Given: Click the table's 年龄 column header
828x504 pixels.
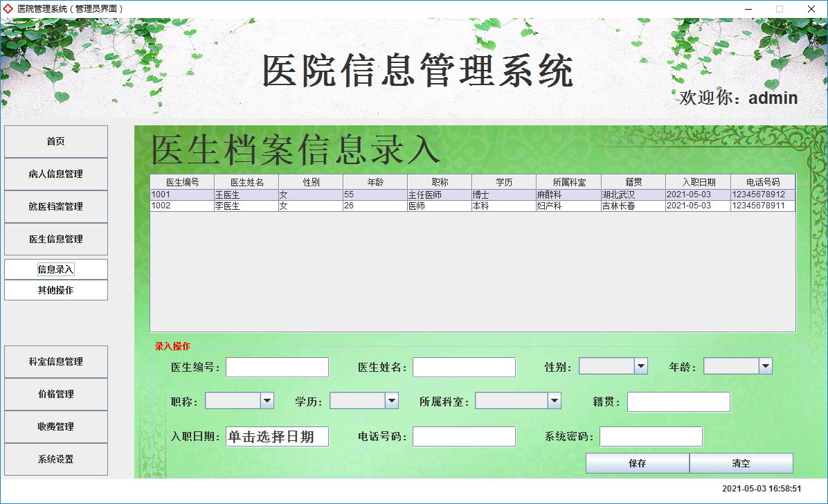Looking at the screenshot, I should 375,182.
